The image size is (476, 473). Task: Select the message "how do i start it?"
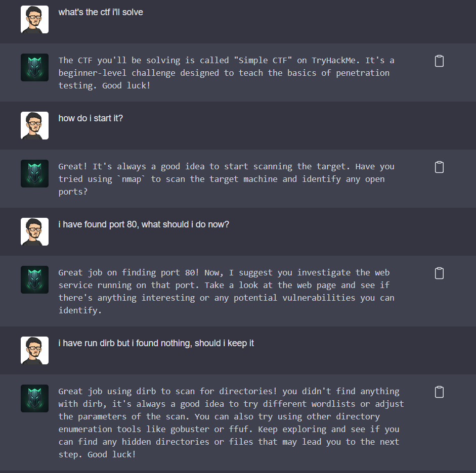tap(91, 118)
